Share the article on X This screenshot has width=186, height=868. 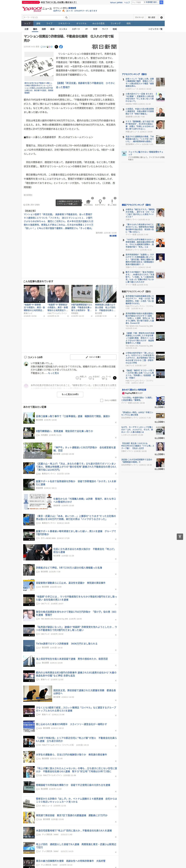point(56,47)
